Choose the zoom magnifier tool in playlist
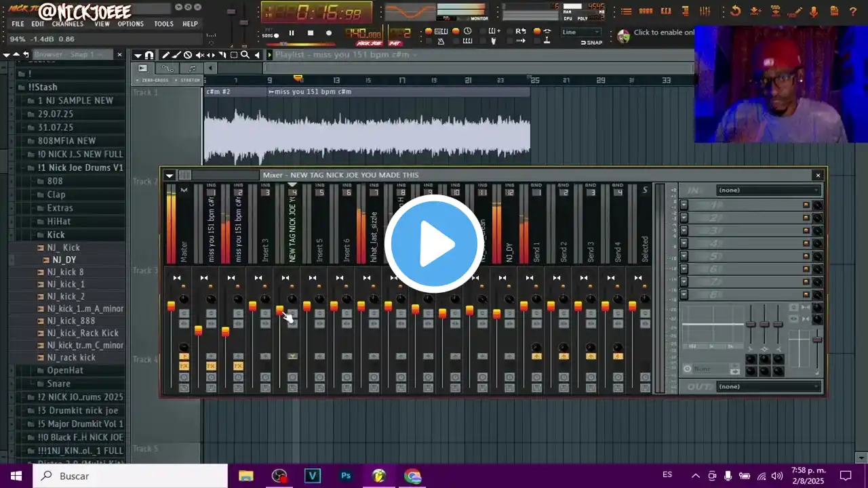The height and width of the screenshot is (488, 868). pyautogui.click(x=245, y=55)
